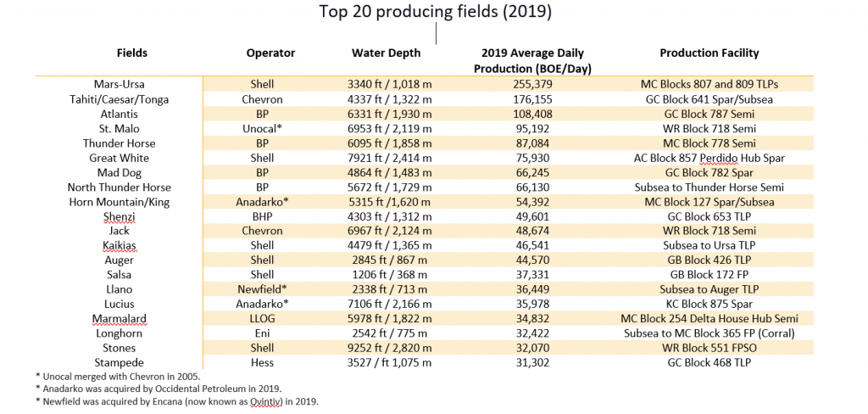Click the Newfield* operator cell
Viewport: 868px width, 414px height.
270,289
